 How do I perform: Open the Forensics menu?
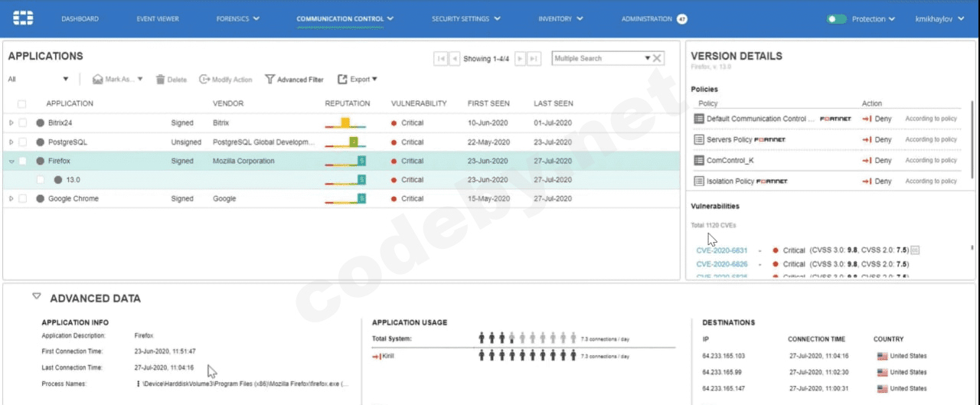coord(237,18)
